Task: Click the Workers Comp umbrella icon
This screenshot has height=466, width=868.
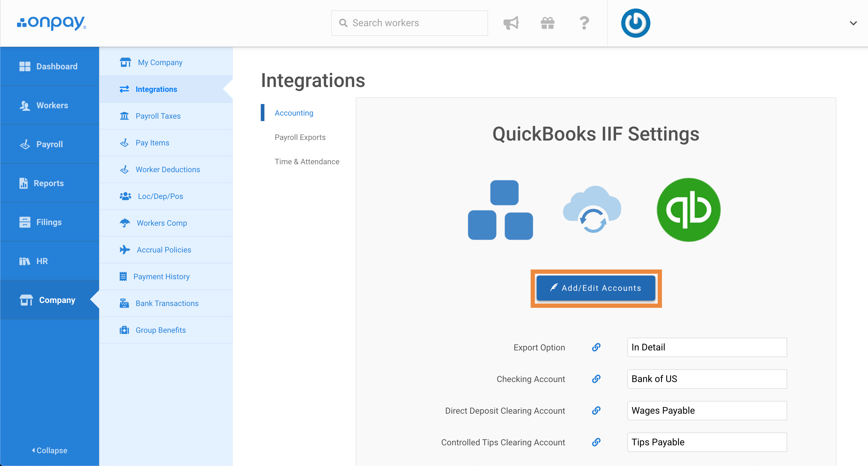Action: click(x=125, y=223)
